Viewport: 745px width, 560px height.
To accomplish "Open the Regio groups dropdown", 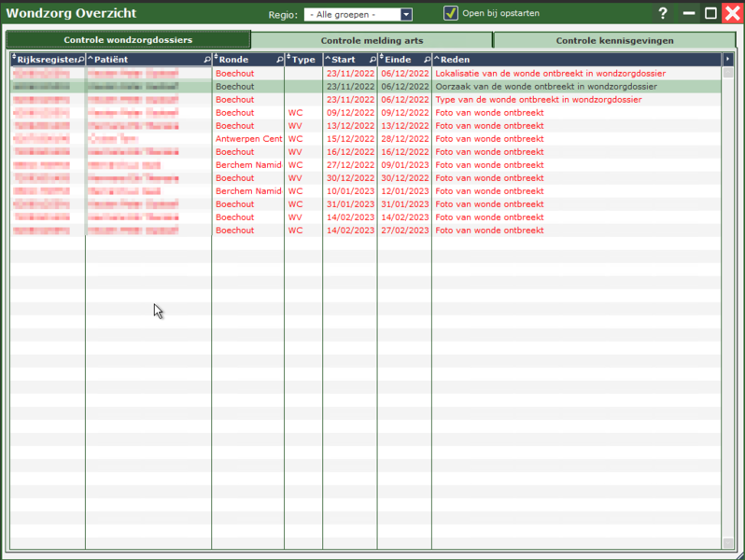I will [406, 15].
